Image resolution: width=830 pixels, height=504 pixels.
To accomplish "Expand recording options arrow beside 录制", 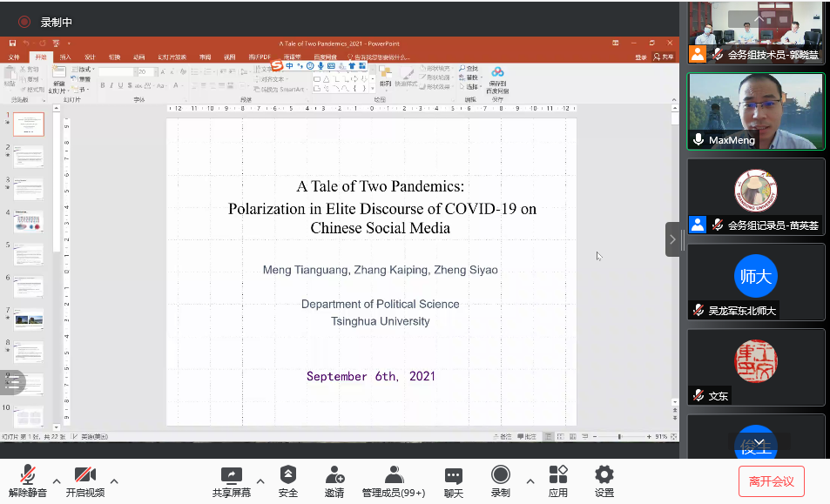I will (x=530, y=481).
